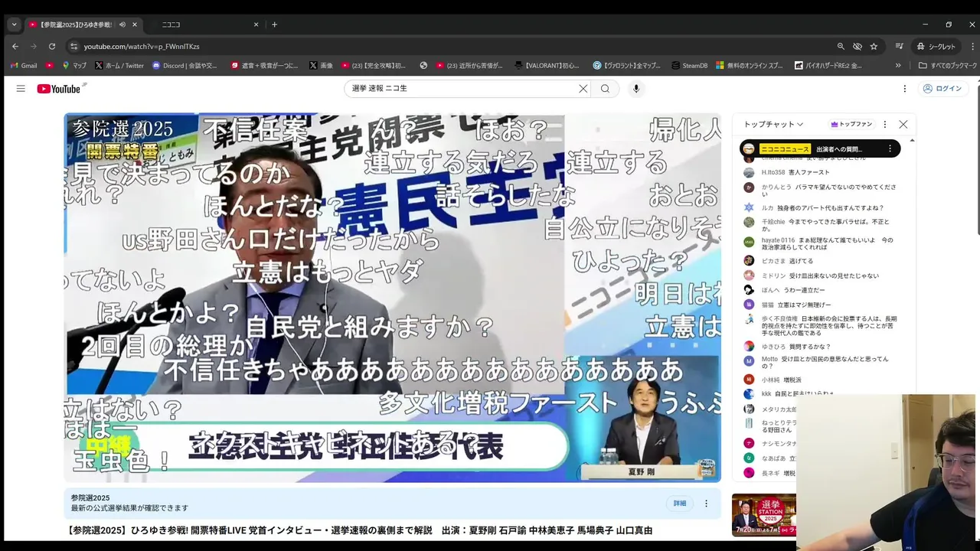980x551 pixels.
Task: Select chat message from かりんとう
Action: pos(823,190)
